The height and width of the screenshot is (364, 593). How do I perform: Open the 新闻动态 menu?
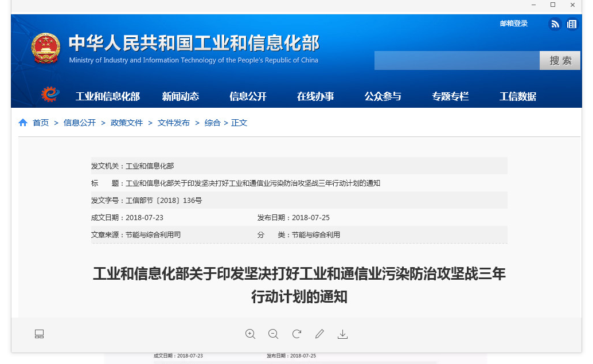[181, 96]
